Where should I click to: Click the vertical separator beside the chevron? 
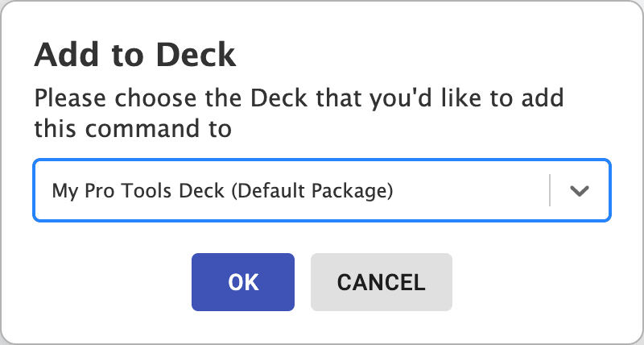[550, 190]
